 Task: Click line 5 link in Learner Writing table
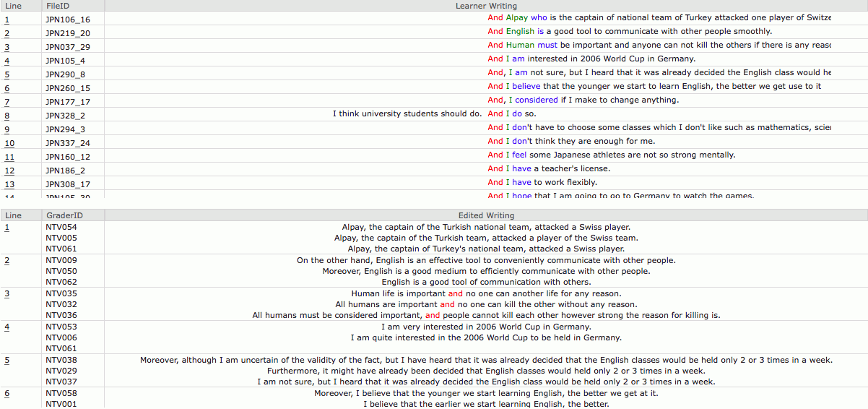pos(7,74)
